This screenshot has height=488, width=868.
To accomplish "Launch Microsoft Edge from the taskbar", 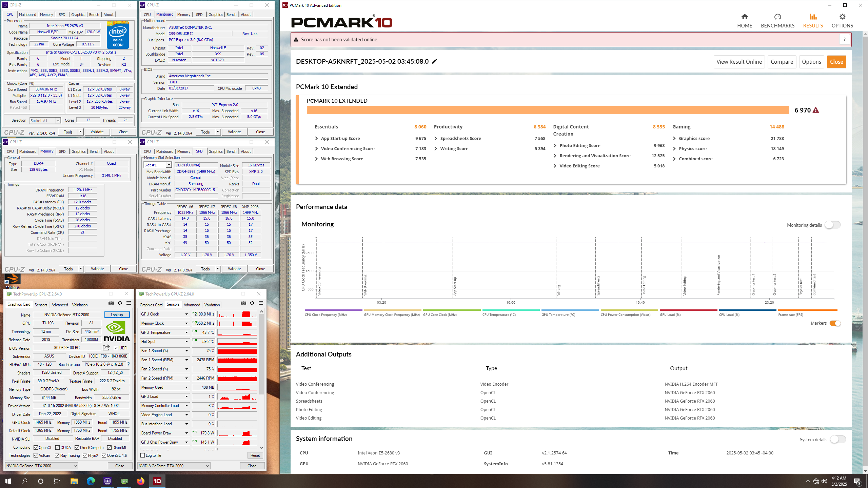I will [x=91, y=481].
